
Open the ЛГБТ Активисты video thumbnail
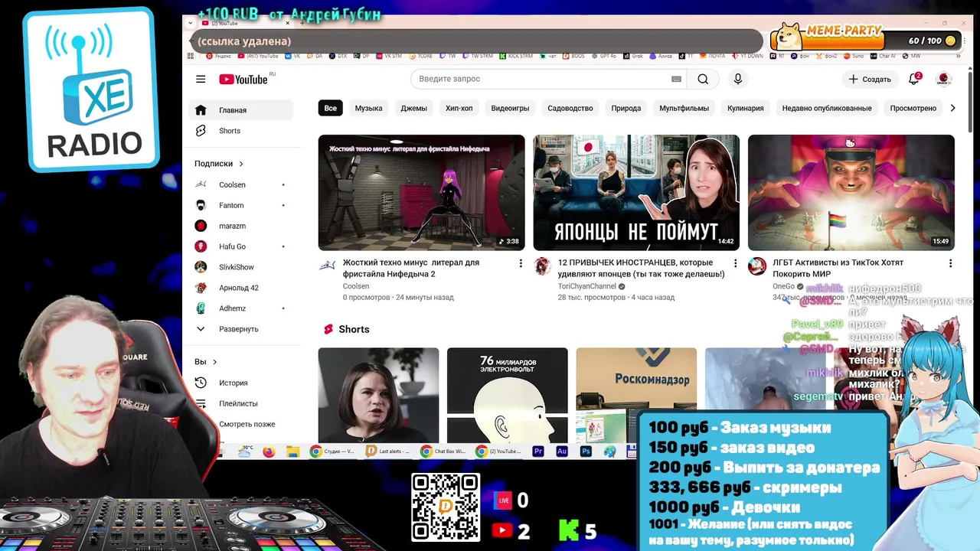tap(851, 192)
